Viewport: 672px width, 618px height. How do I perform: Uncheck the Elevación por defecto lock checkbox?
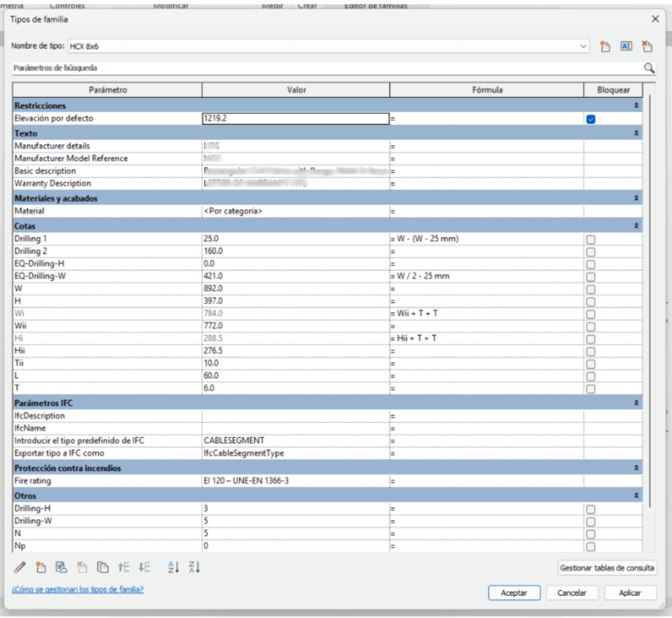point(591,119)
